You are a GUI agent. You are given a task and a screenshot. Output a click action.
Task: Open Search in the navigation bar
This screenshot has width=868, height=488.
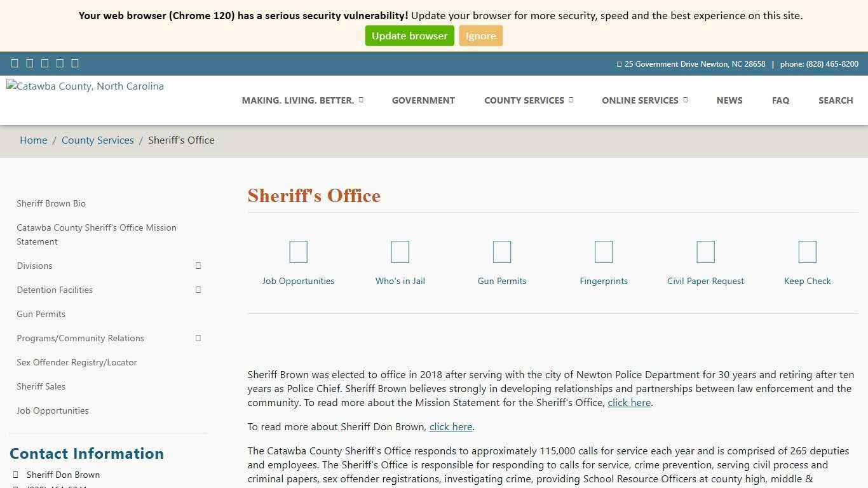(835, 100)
